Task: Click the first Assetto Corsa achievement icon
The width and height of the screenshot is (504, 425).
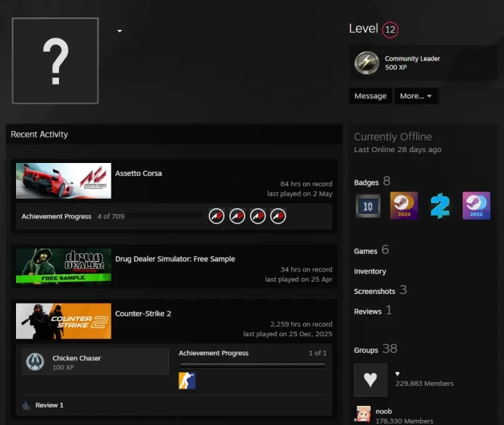Action: tap(216, 216)
